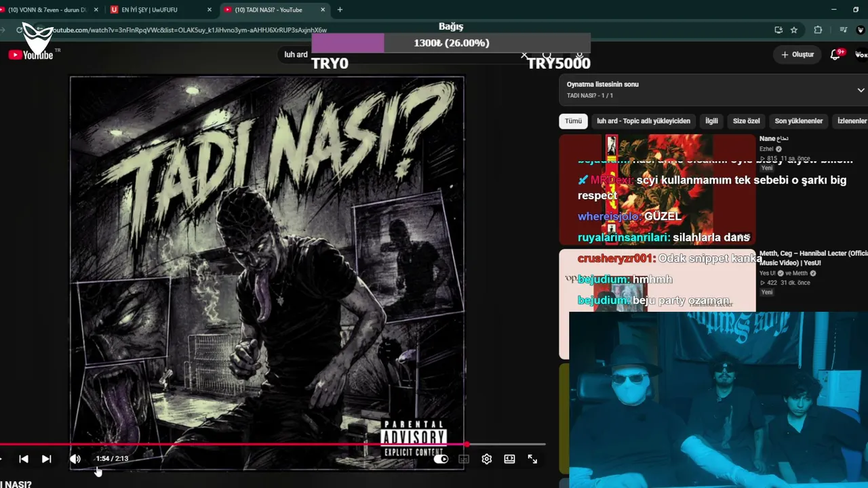The width and height of the screenshot is (868, 488).
Task: Switch to the 'EN İYİ ŞEY | UwUFUFU' tab
Action: pos(160,10)
